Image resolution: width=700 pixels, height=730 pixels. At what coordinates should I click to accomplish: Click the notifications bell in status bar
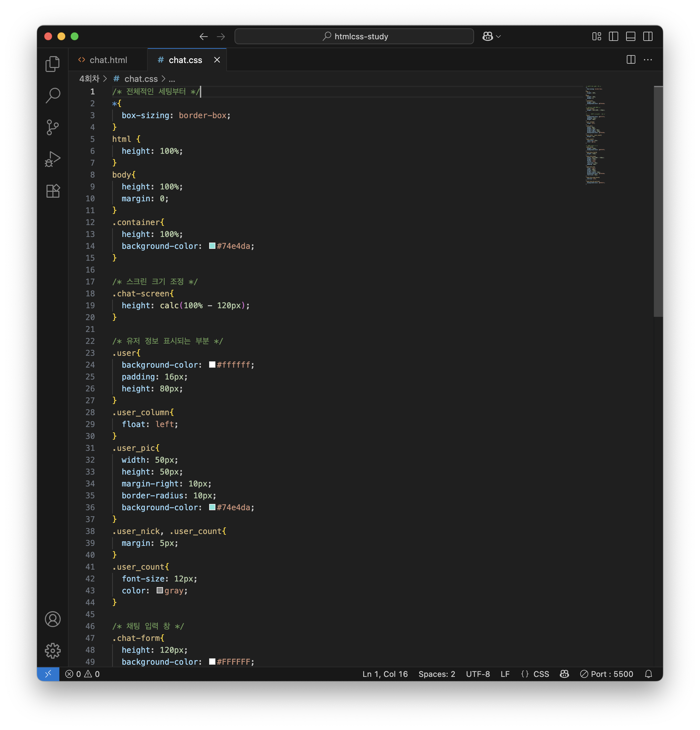648,674
